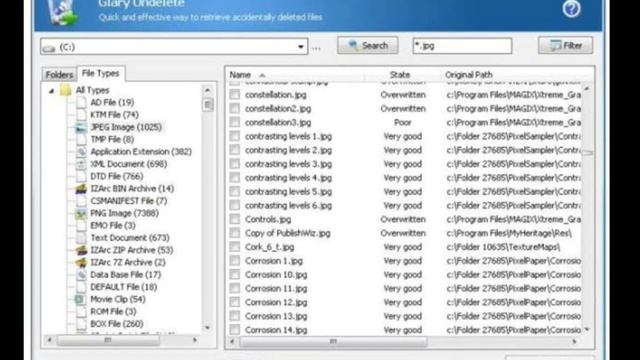Viewport: 640px width, 360px height.
Task: Check the Copy of PublishWiz.jpg box
Action: 235,233
